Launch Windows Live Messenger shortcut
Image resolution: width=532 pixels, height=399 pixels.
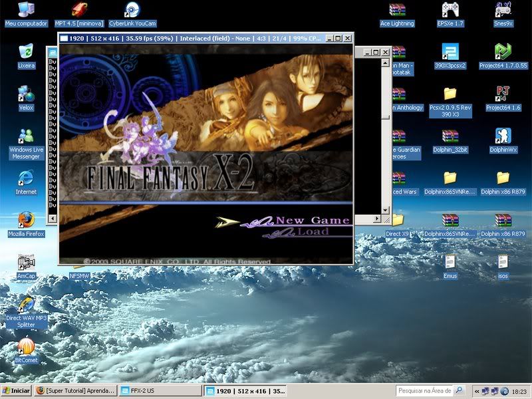point(26,136)
